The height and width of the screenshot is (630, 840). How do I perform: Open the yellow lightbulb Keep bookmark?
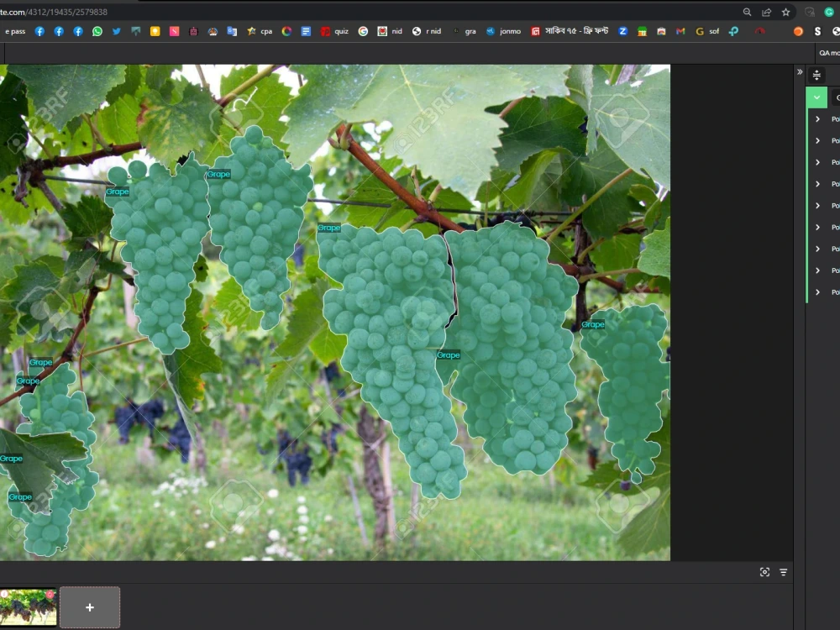pyautogui.click(x=155, y=31)
